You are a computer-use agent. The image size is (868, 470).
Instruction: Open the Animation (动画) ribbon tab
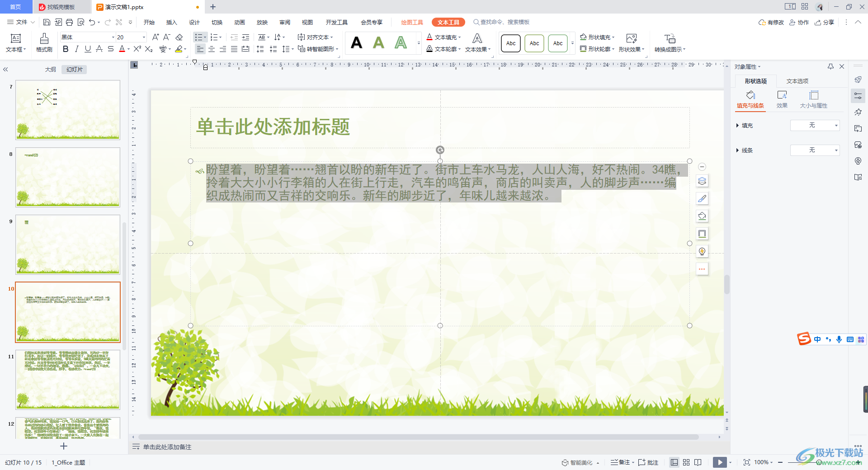click(x=240, y=22)
